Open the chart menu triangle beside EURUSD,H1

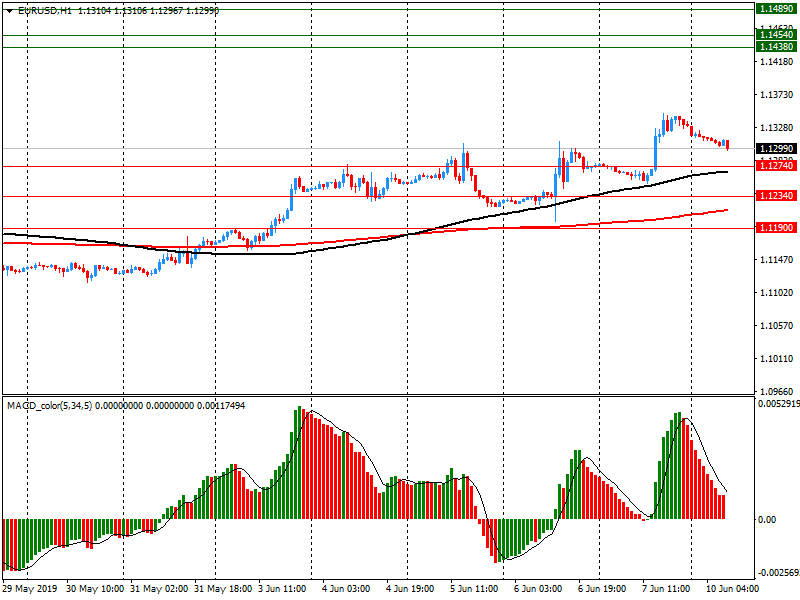(x=10, y=11)
